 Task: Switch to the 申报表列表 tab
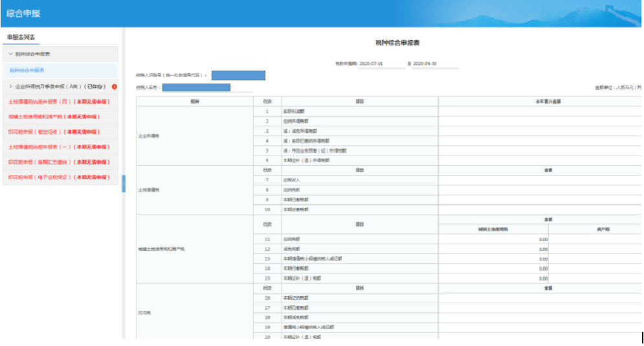(21, 38)
